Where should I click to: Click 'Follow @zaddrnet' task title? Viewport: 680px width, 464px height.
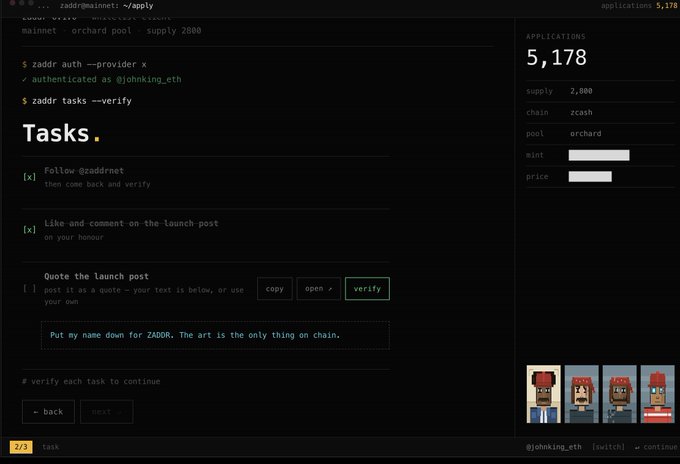[84, 170]
